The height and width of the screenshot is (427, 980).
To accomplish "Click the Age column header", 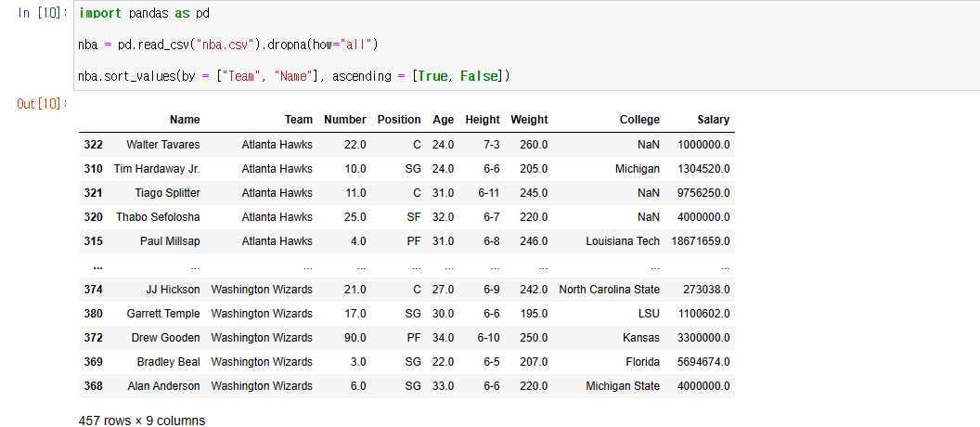I will pos(443,120).
